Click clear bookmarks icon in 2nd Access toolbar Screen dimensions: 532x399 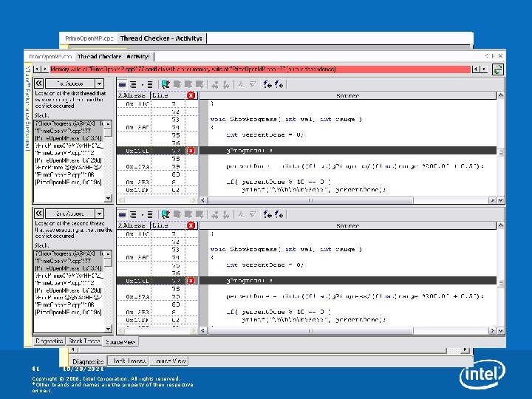click(x=199, y=214)
